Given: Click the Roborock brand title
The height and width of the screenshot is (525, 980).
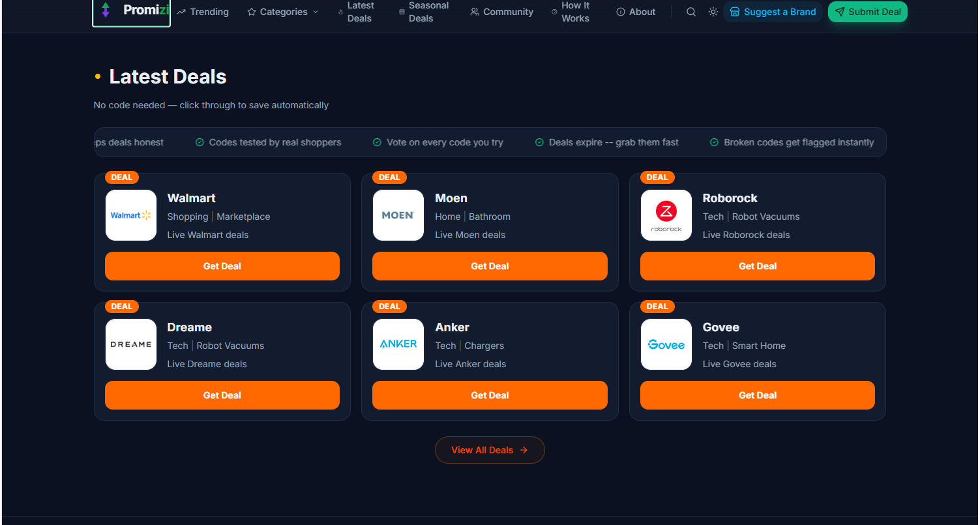Looking at the screenshot, I should [730, 198].
